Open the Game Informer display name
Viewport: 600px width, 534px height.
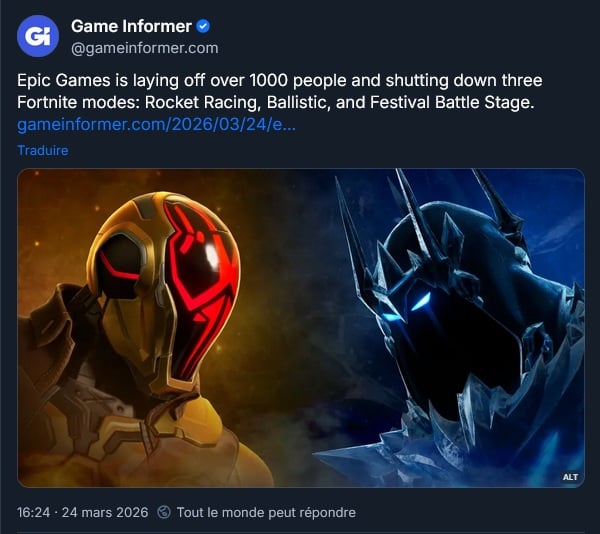pyautogui.click(x=131, y=26)
